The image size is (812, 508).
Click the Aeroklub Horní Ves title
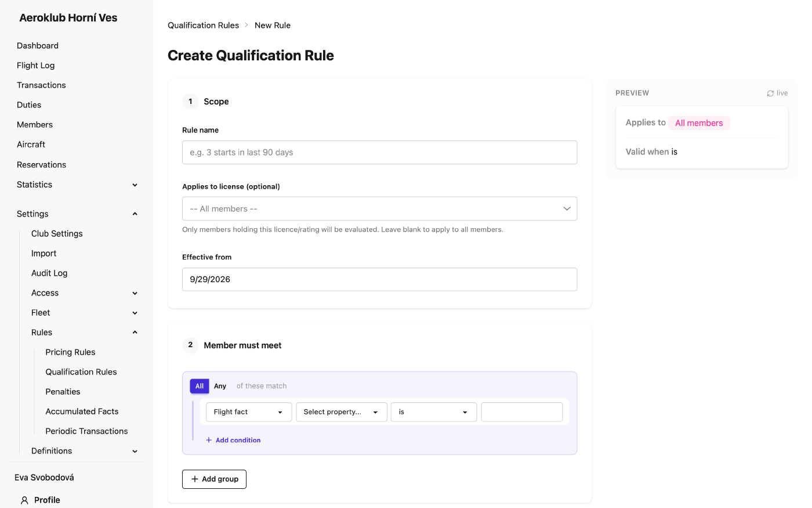pyautogui.click(x=68, y=18)
